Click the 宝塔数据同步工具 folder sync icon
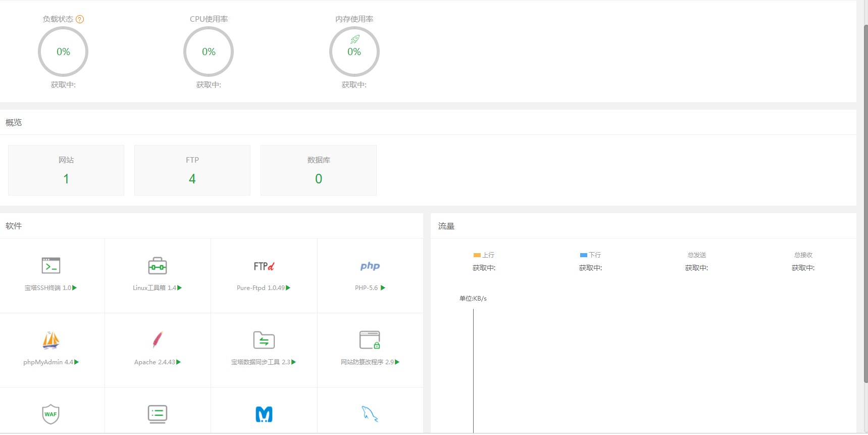The image size is (868, 435). (264, 340)
